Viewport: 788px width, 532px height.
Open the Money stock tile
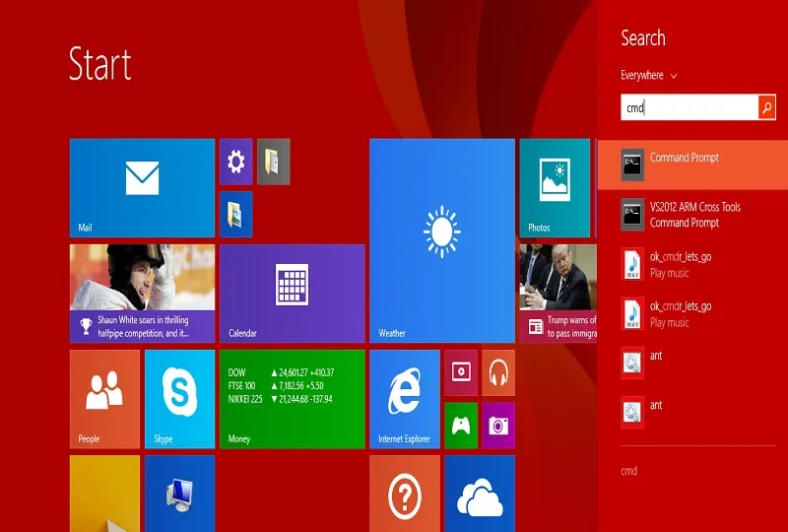(292, 399)
